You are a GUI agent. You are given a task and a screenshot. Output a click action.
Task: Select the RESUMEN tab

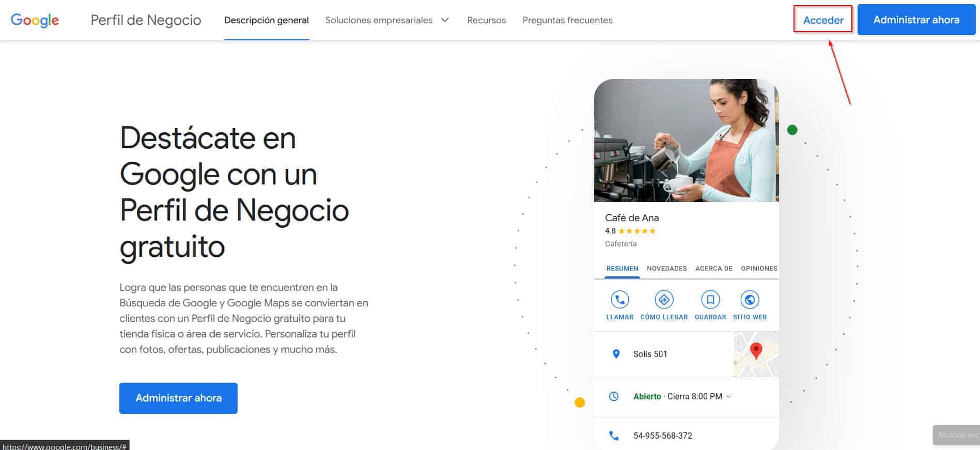(622, 269)
